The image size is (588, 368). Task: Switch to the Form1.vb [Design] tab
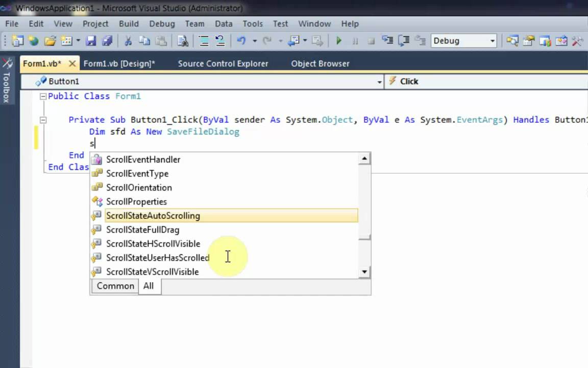pos(119,63)
